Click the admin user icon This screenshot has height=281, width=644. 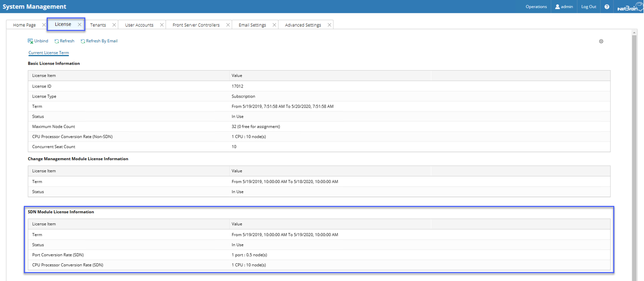557,7
